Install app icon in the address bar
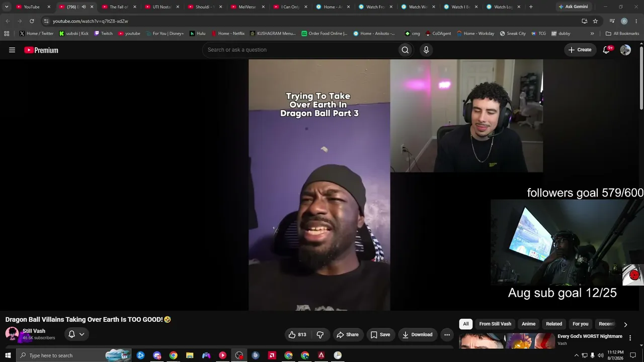Screen dimensions: 644x362 [x=584, y=21]
